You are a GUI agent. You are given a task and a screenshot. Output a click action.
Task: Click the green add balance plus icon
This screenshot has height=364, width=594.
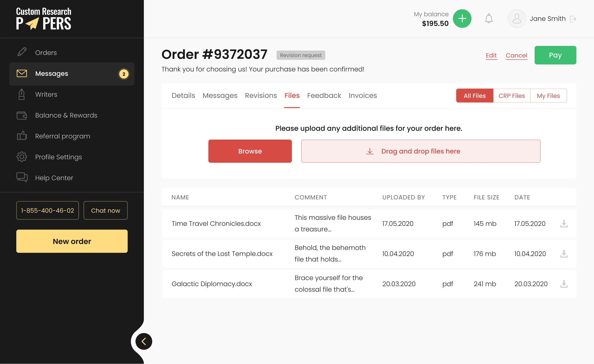point(462,19)
